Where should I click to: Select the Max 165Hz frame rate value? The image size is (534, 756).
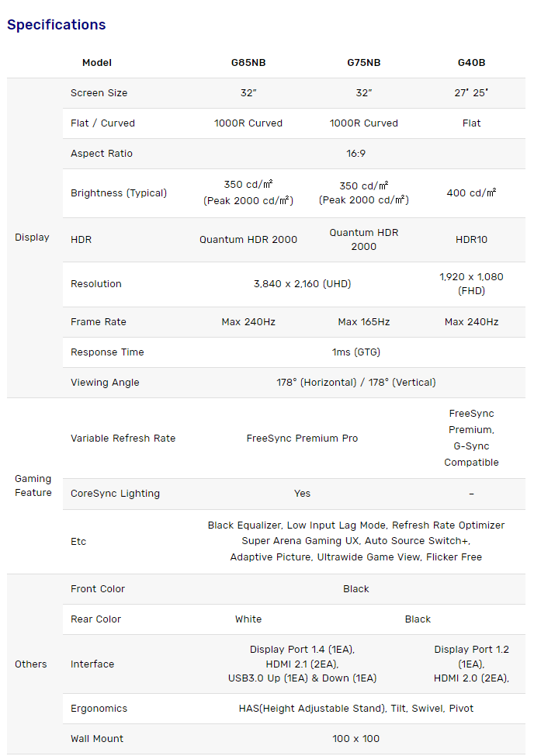coord(363,322)
